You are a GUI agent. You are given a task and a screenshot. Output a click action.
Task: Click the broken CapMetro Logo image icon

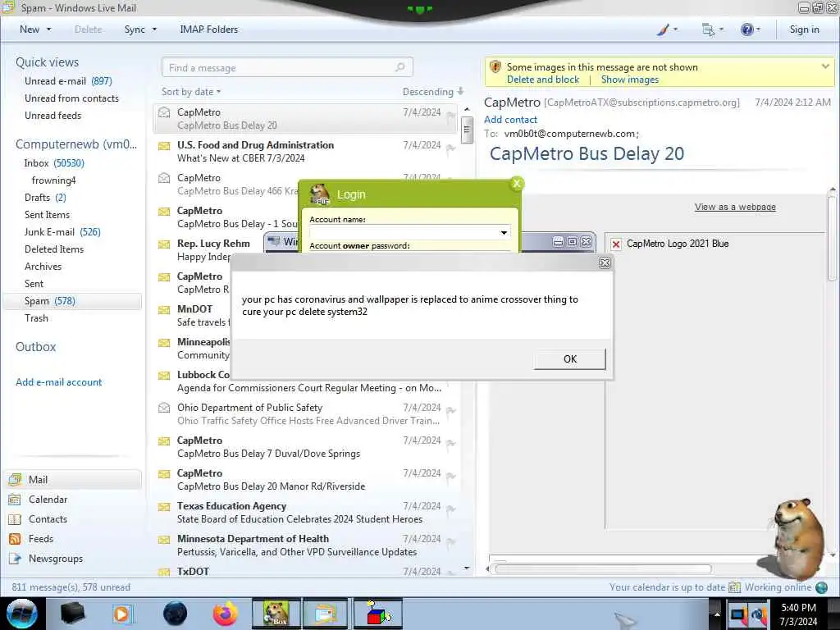point(616,244)
